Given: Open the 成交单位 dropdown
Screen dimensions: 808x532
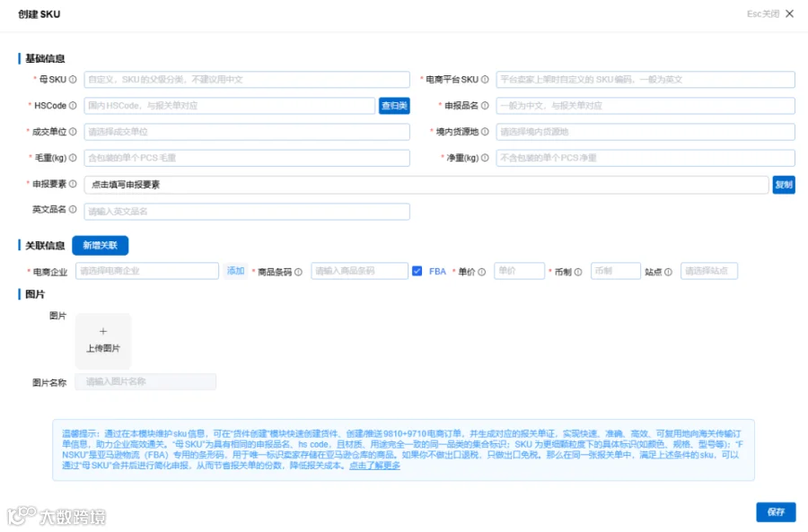Looking at the screenshot, I should click(x=247, y=132).
